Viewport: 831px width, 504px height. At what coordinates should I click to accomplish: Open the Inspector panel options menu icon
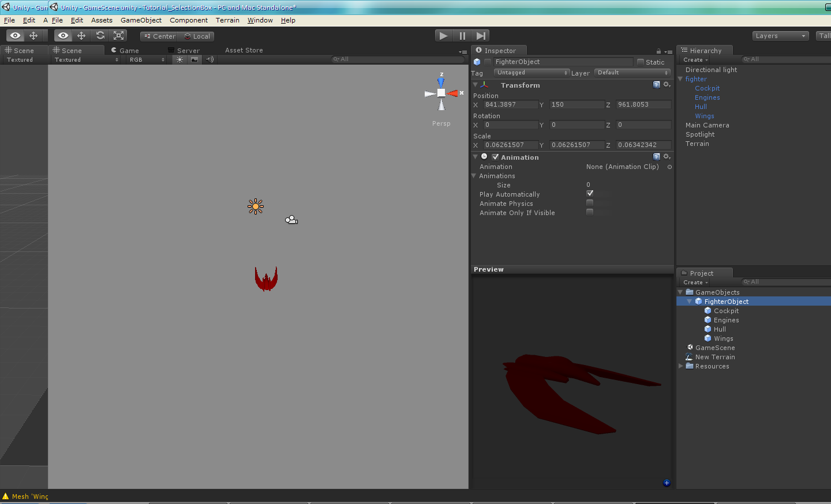click(668, 51)
